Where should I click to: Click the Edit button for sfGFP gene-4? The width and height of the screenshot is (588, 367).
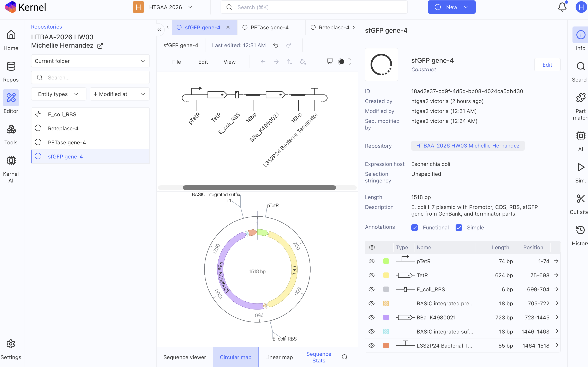[547, 65]
